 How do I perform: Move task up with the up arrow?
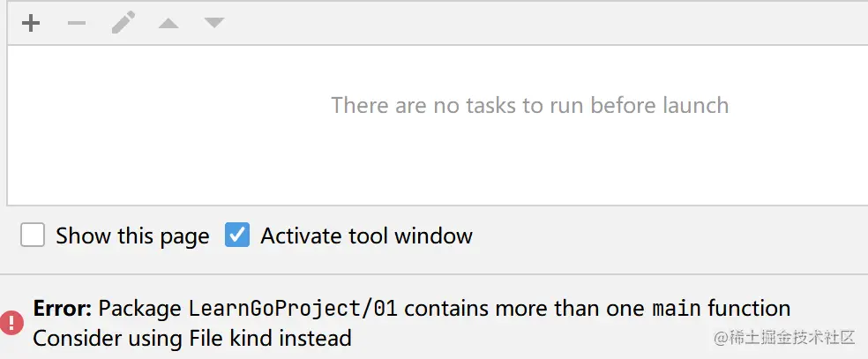(168, 23)
